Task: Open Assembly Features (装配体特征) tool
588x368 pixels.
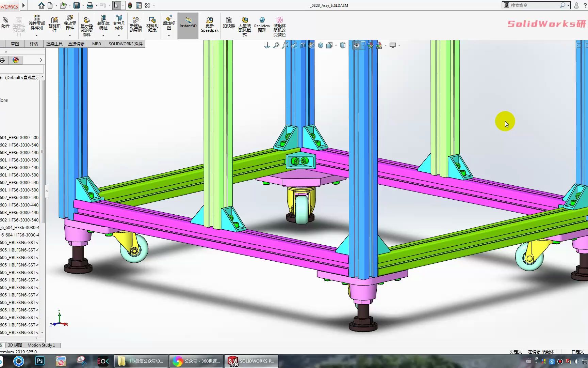Action: click(x=103, y=22)
